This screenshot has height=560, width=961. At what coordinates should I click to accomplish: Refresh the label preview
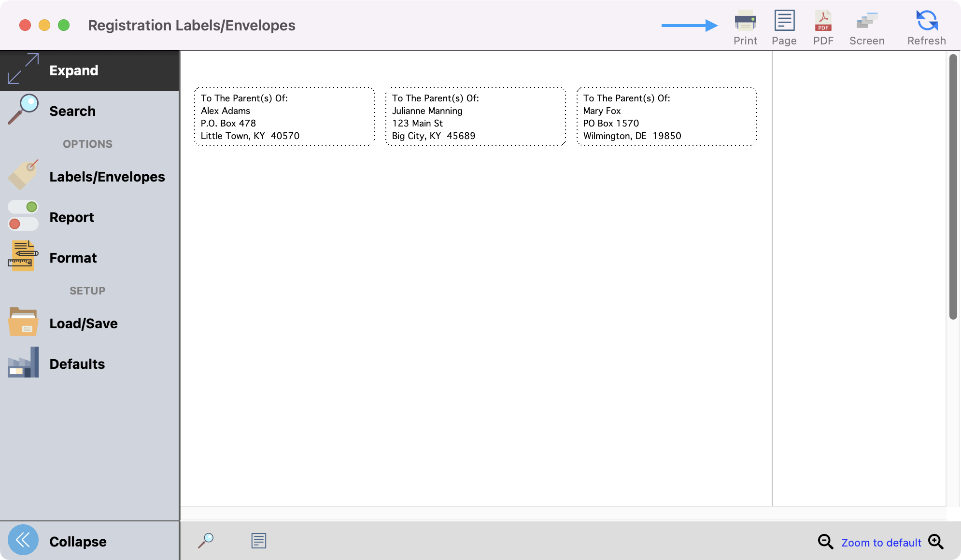(926, 22)
